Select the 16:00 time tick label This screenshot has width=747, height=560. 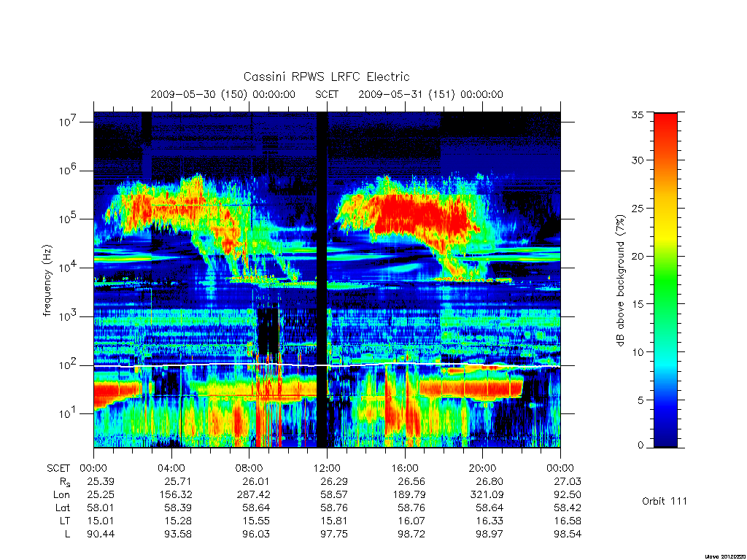click(x=405, y=468)
